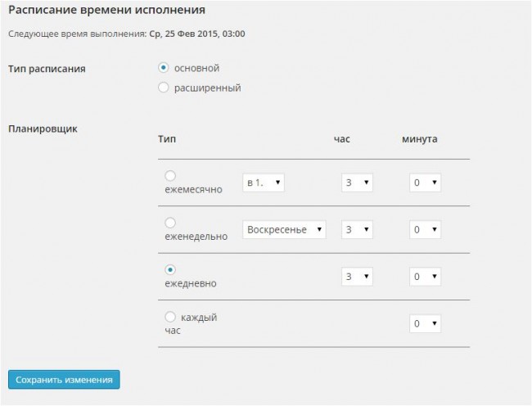Open the minute dropdown in the monthly row
The width and height of the screenshot is (532, 406).
tap(425, 183)
